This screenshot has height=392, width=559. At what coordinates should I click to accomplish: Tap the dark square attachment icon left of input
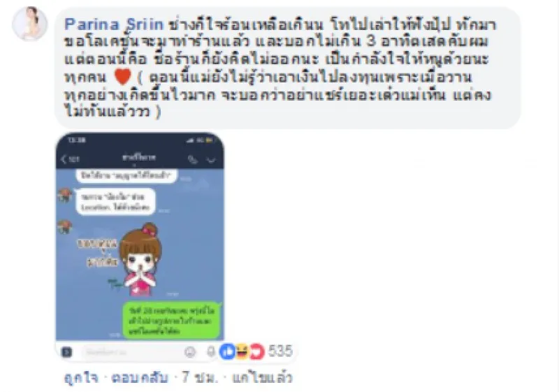pos(66,352)
